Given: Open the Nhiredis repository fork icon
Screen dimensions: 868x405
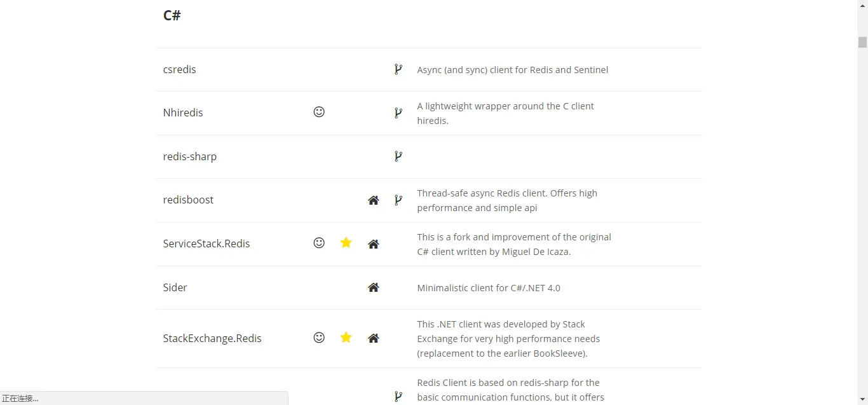Looking at the screenshot, I should (398, 113).
